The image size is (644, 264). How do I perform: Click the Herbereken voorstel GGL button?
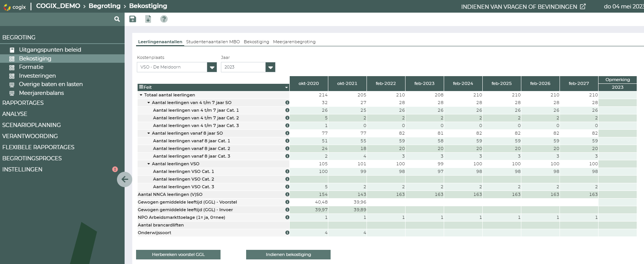pos(178,254)
